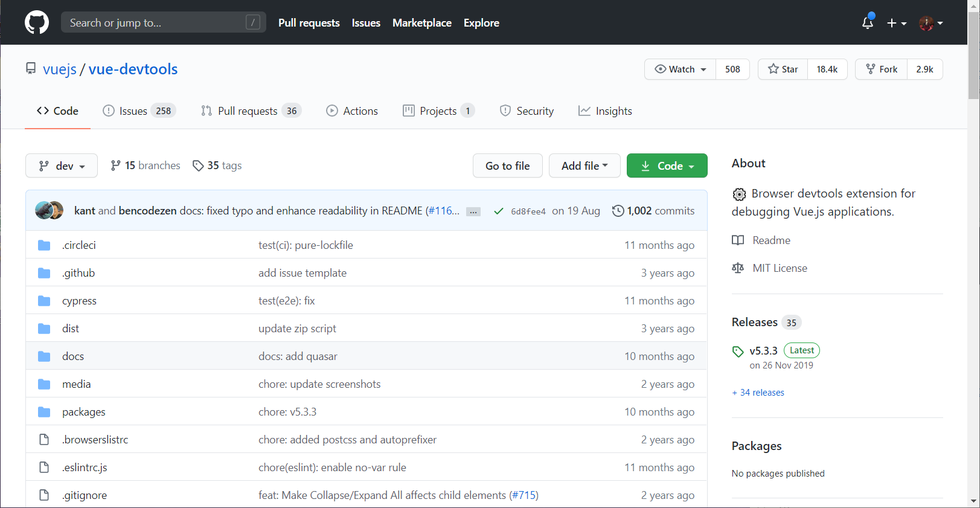Switch to the Projects tab
980x508 pixels.
point(439,111)
